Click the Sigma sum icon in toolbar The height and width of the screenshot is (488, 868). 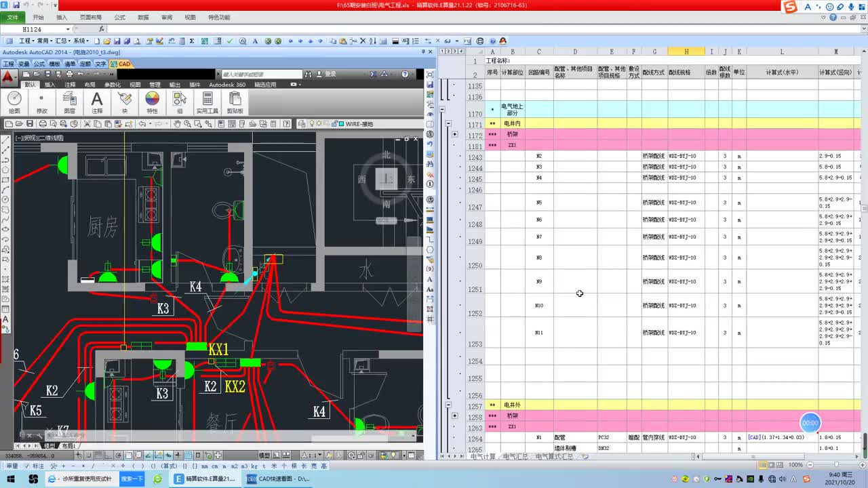192,41
